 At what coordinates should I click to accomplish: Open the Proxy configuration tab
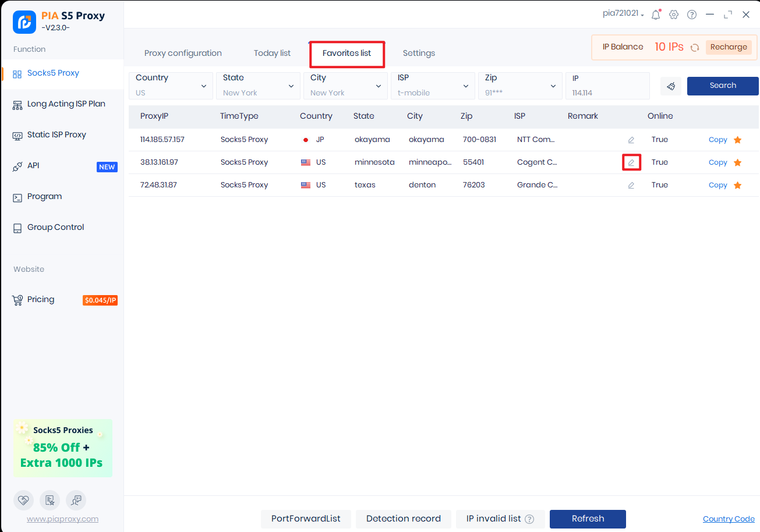[x=183, y=53]
